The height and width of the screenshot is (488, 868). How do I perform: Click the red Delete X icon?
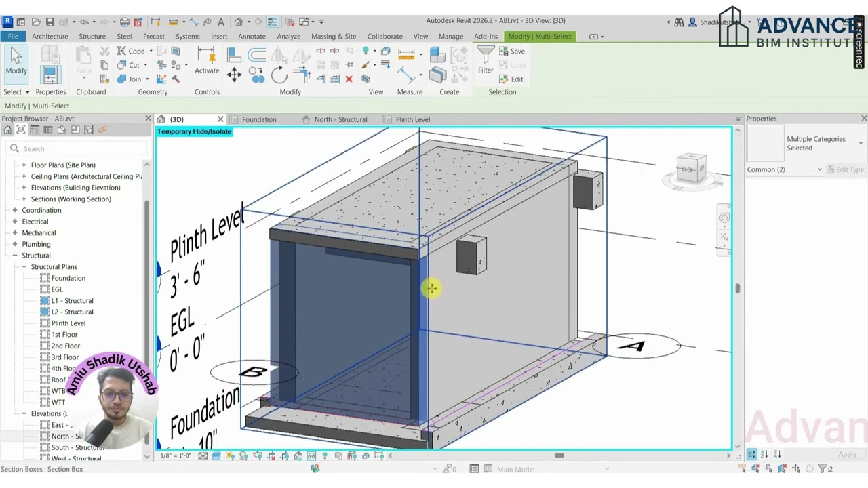click(x=349, y=79)
